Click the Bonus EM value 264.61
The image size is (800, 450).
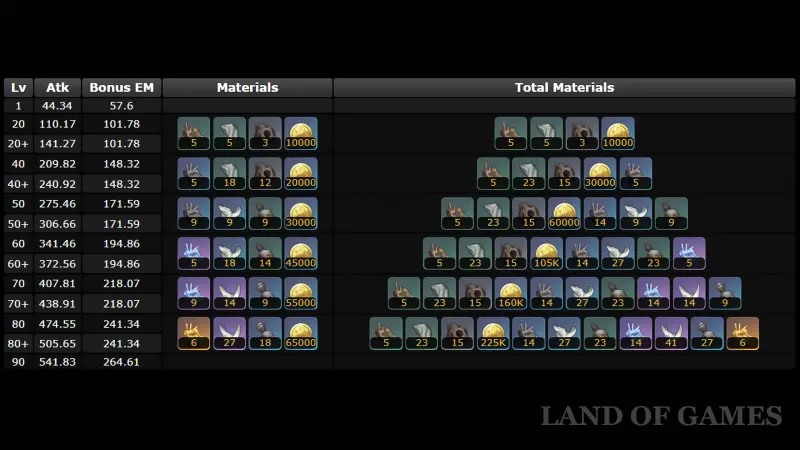click(121, 362)
